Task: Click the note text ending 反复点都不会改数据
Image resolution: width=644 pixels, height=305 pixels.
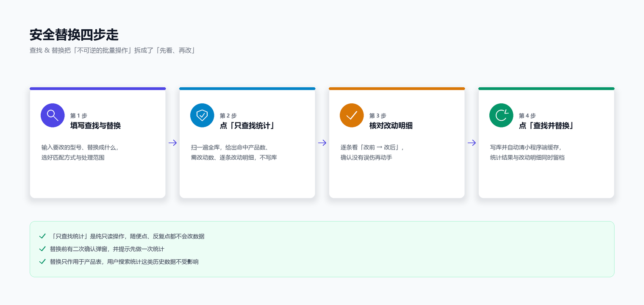Action: 127,236
